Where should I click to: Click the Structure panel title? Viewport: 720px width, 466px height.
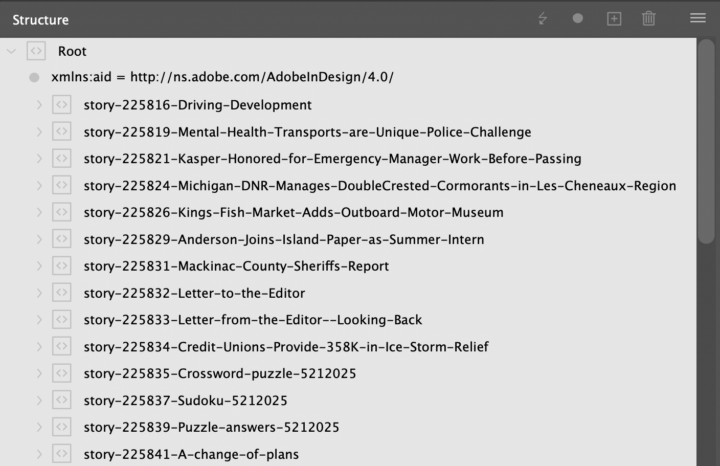[x=40, y=20]
